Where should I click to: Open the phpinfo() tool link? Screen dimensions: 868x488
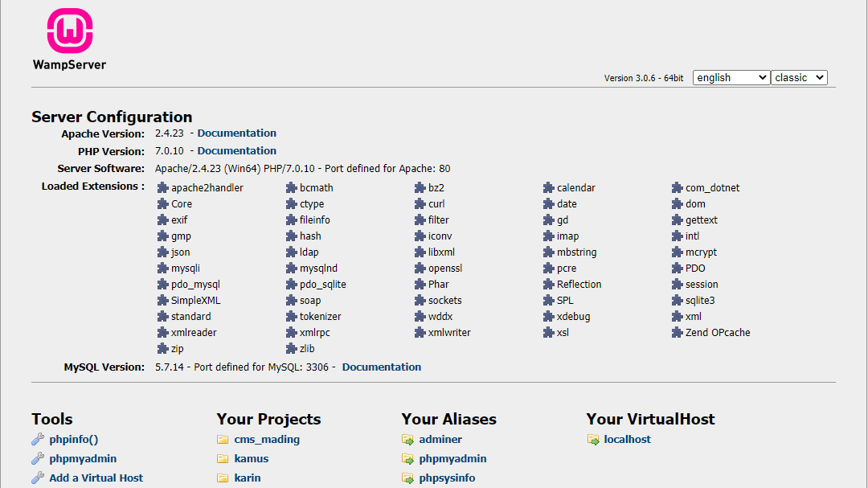click(x=74, y=439)
